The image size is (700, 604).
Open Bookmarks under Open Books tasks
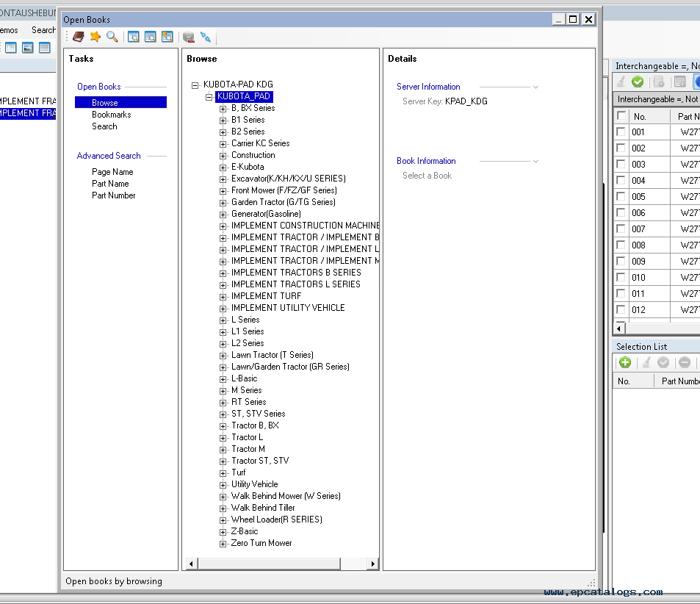[x=112, y=115]
